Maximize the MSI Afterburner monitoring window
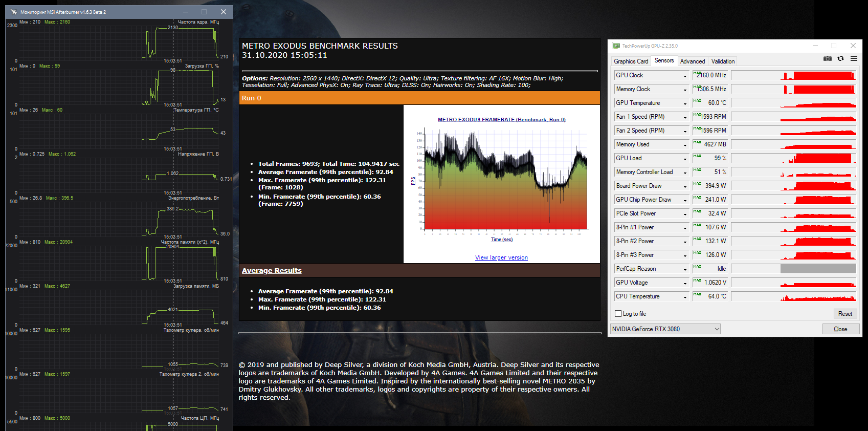The image size is (868, 431). coord(205,12)
